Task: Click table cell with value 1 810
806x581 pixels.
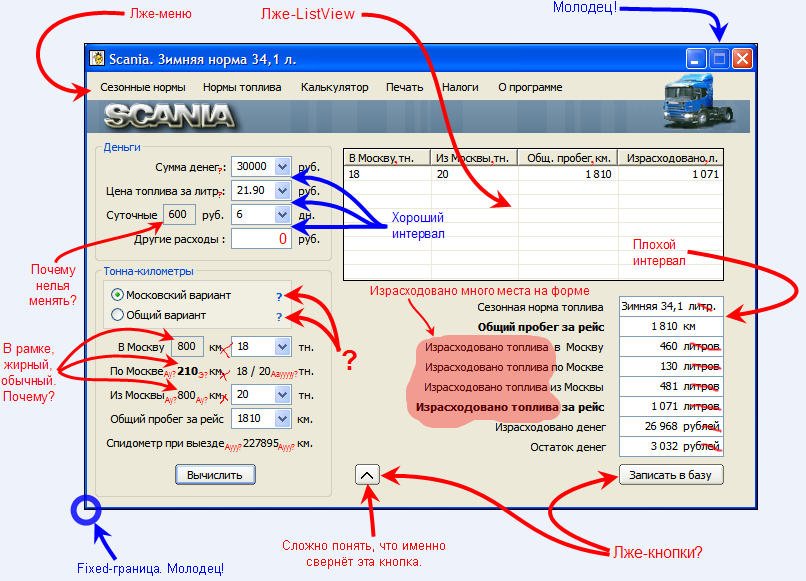Action: 568,174
